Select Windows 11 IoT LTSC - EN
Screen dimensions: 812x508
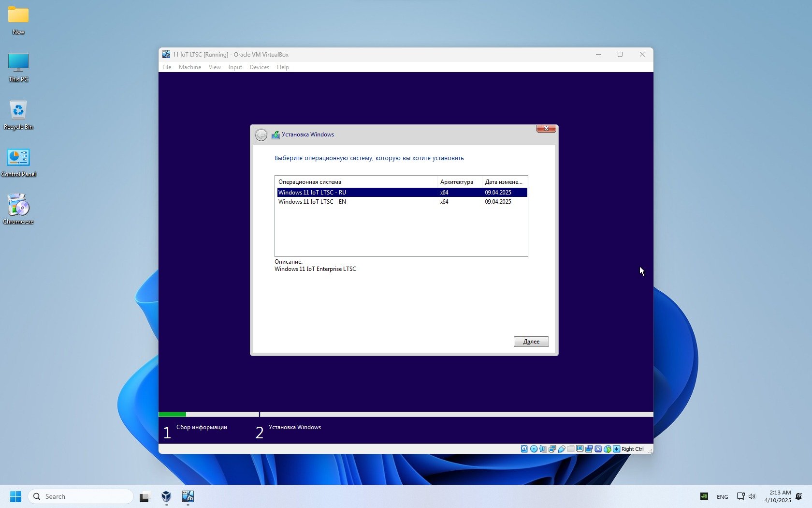pyautogui.click(x=312, y=202)
